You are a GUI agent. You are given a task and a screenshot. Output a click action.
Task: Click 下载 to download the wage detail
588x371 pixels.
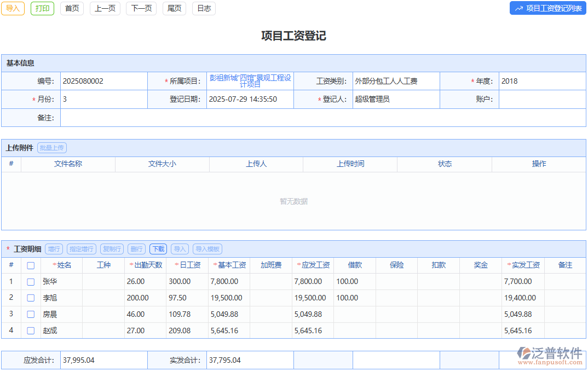[x=158, y=249]
